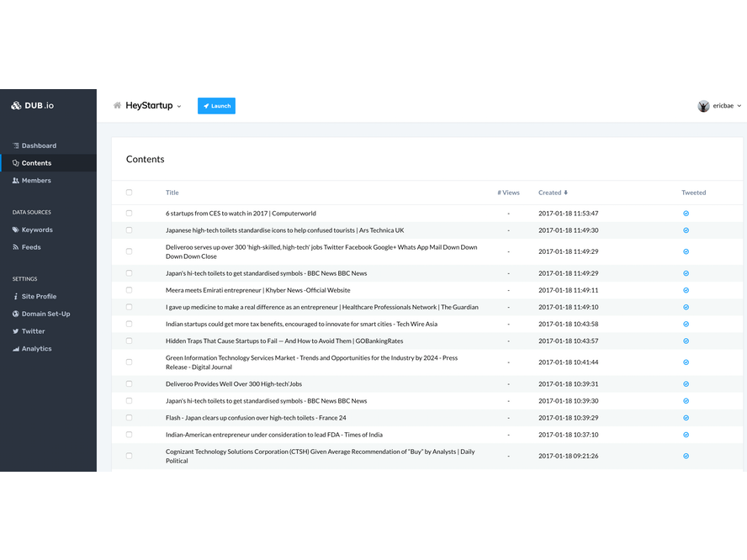Select checkbox for Indian startups tax benefits row
Image resolution: width=747 pixels, height=560 pixels.
129,324
